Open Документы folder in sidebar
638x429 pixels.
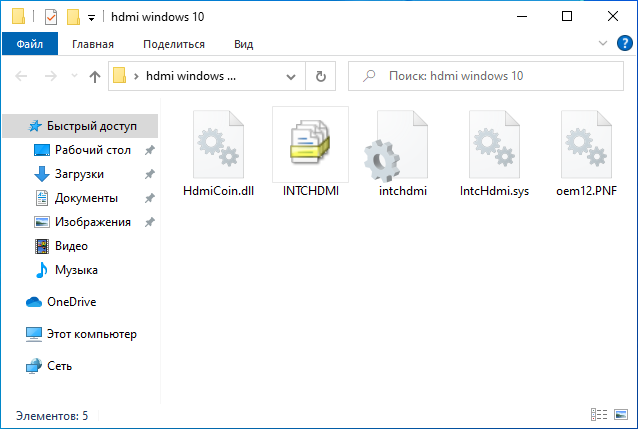pyautogui.click(x=86, y=198)
